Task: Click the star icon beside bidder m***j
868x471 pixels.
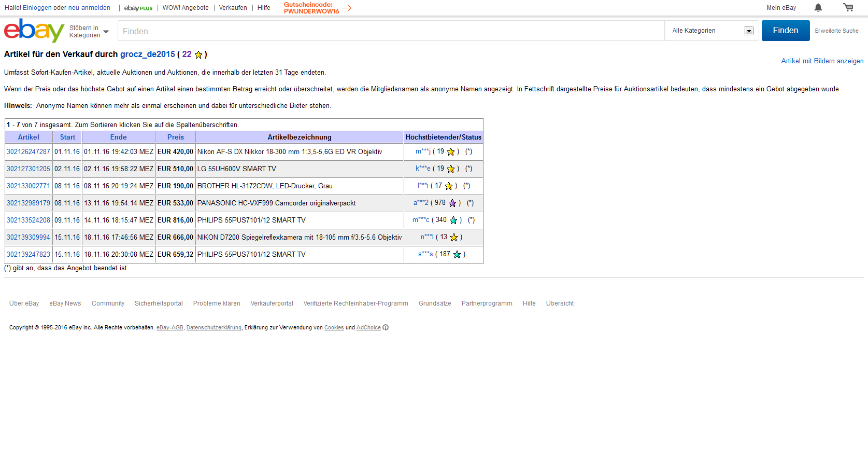Action: (451, 151)
